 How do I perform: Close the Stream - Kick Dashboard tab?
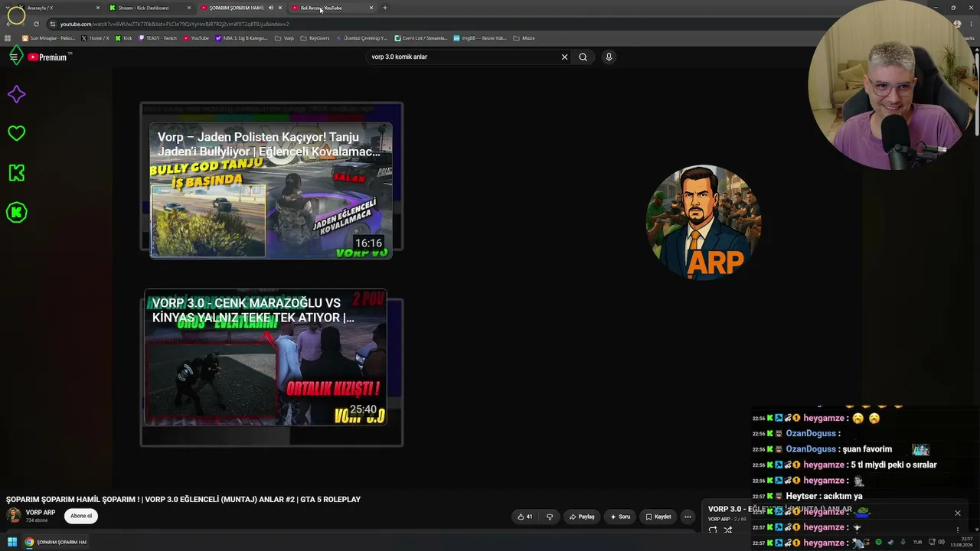coord(189,8)
